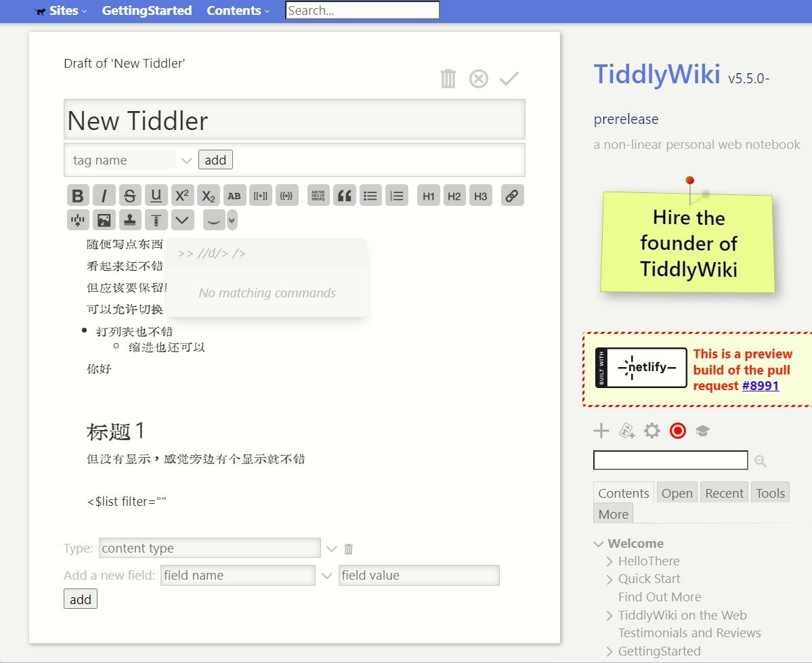Switch to the Tools sidebar tab
The width and height of the screenshot is (812, 663).
[770, 493]
